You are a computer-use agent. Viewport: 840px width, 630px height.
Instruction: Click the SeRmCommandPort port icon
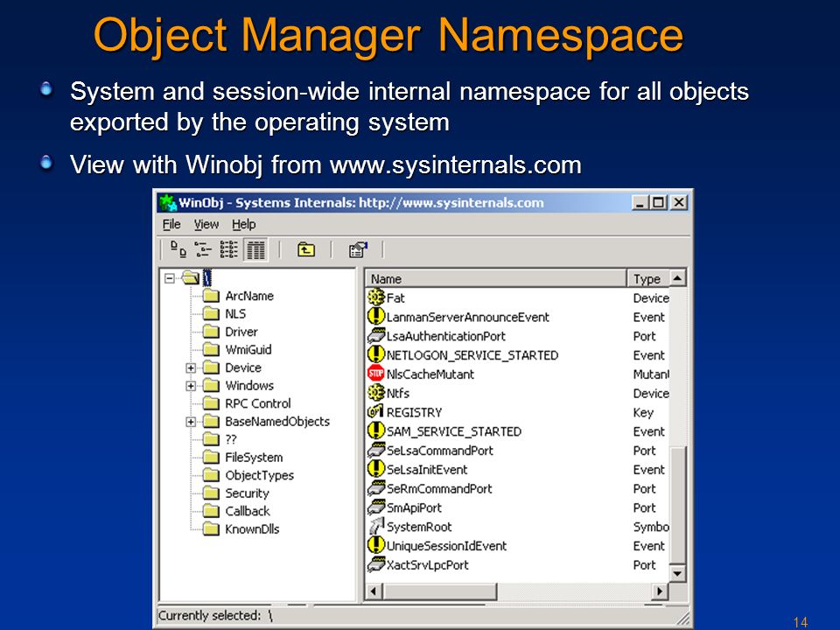(x=376, y=488)
